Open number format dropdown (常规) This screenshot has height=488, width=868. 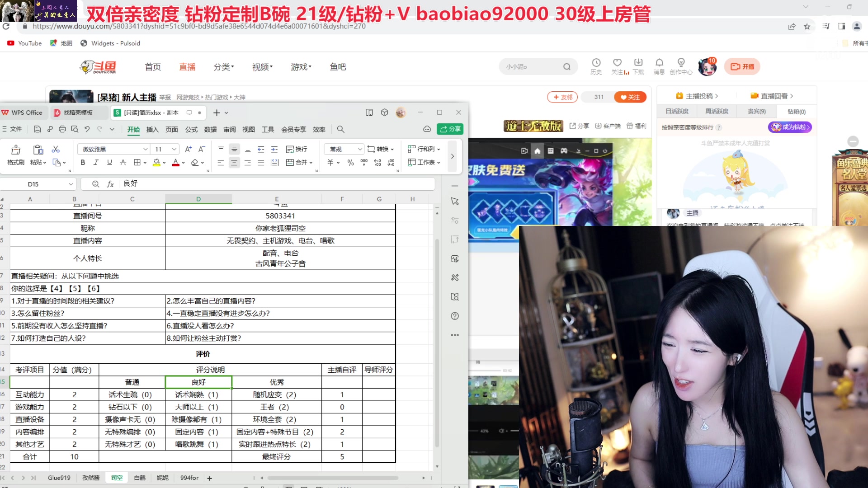360,149
